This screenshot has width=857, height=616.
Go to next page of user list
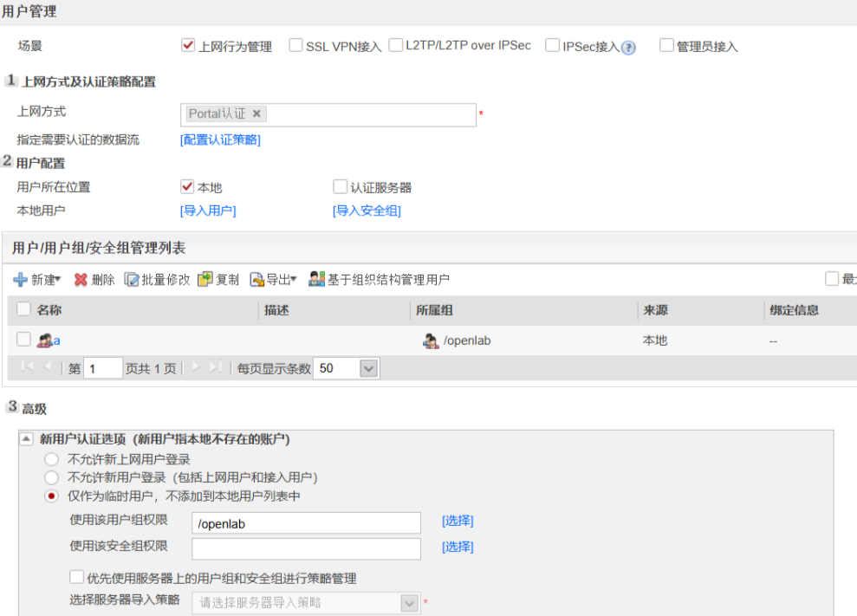coord(196,366)
